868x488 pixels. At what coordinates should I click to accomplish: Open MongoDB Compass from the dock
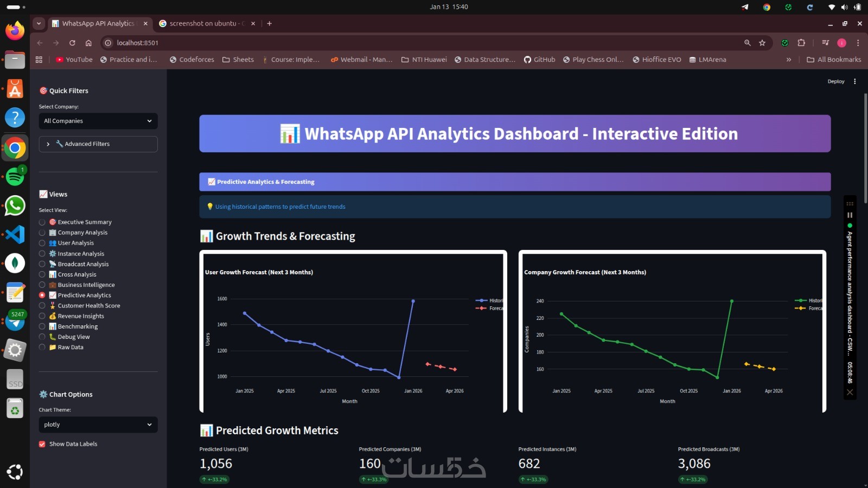pyautogui.click(x=15, y=264)
